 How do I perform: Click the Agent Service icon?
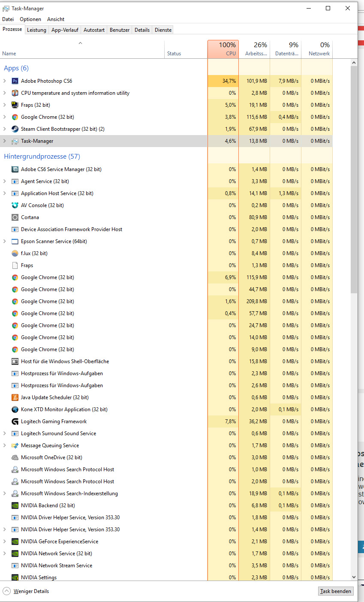click(15, 181)
